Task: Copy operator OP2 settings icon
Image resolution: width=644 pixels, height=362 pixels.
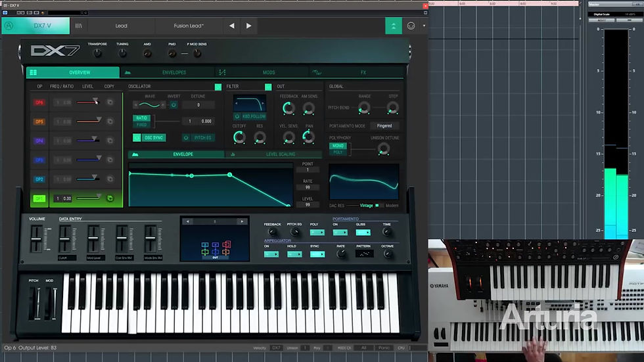Action: click(x=110, y=179)
